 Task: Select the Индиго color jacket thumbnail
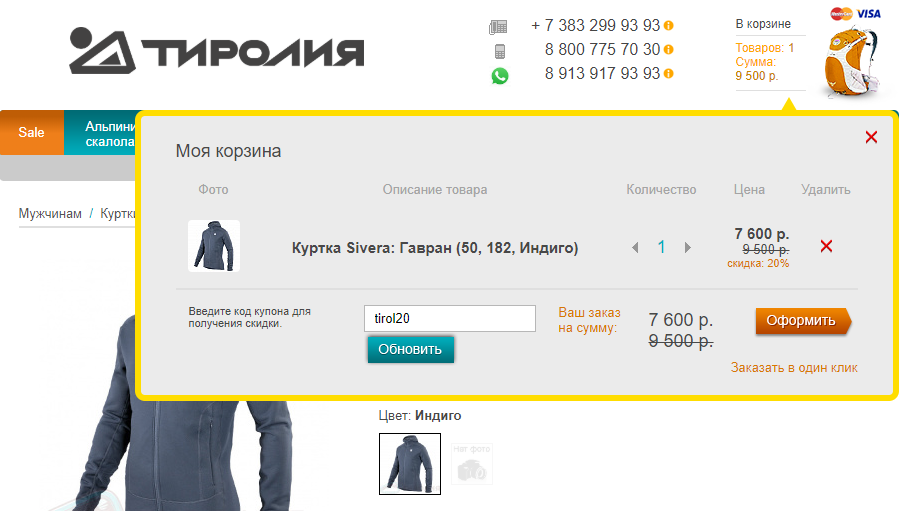point(410,463)
